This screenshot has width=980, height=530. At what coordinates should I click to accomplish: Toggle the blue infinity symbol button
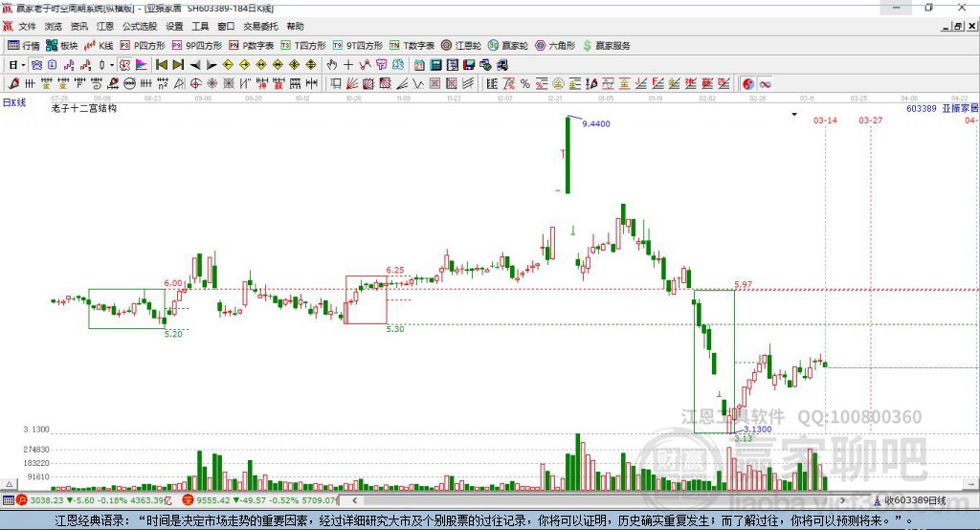[x=765, y=84]
